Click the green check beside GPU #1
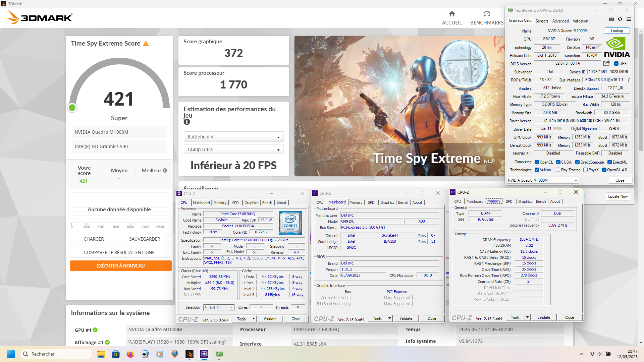This screenshot has width=644, height=362. coord(95,330)
